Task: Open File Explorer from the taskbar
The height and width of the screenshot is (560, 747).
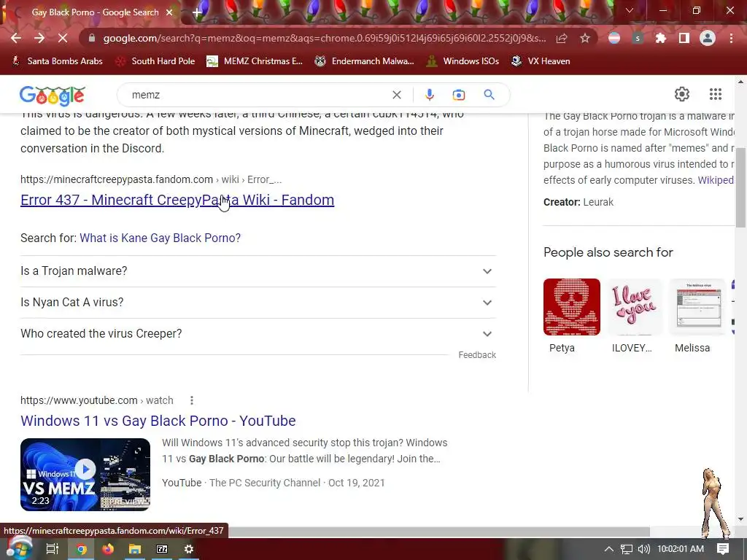Action: point(135,549)
